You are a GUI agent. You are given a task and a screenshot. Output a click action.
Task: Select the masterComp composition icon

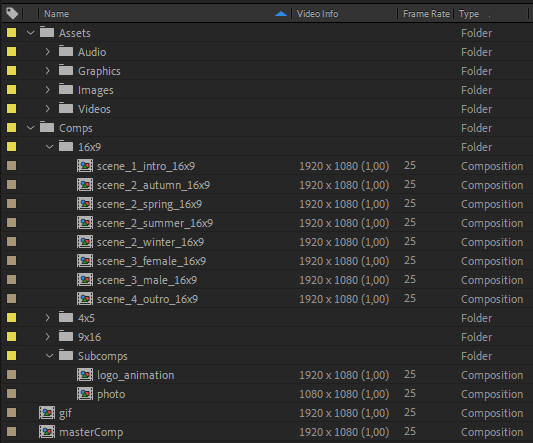click(x=47, y=432)
